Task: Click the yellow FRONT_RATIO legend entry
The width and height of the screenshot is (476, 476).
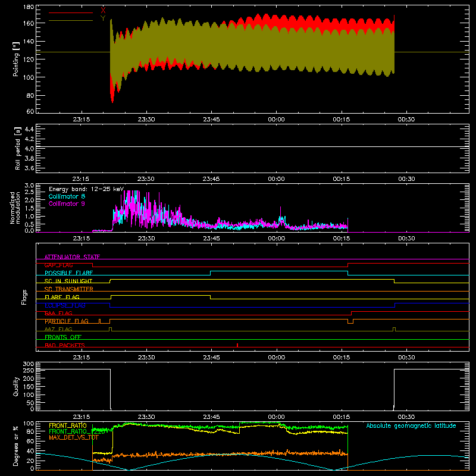Action: point(68,425)
